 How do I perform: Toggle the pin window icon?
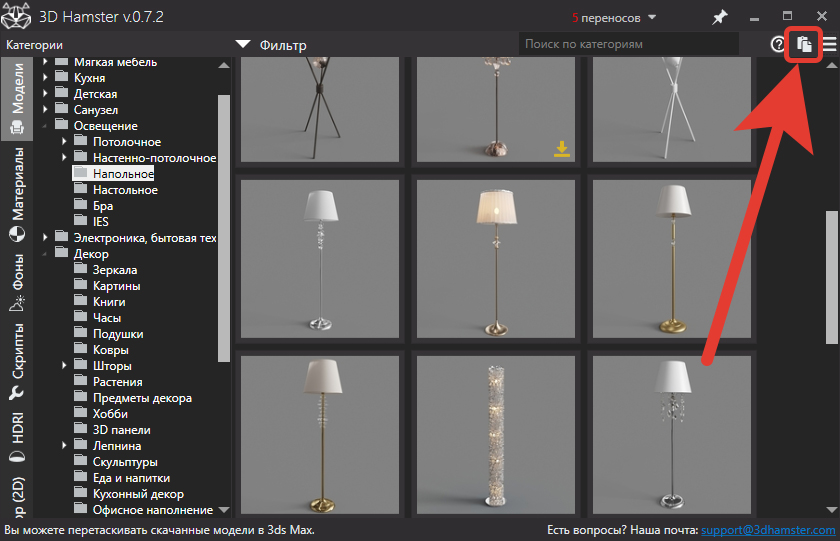(719, 18)
